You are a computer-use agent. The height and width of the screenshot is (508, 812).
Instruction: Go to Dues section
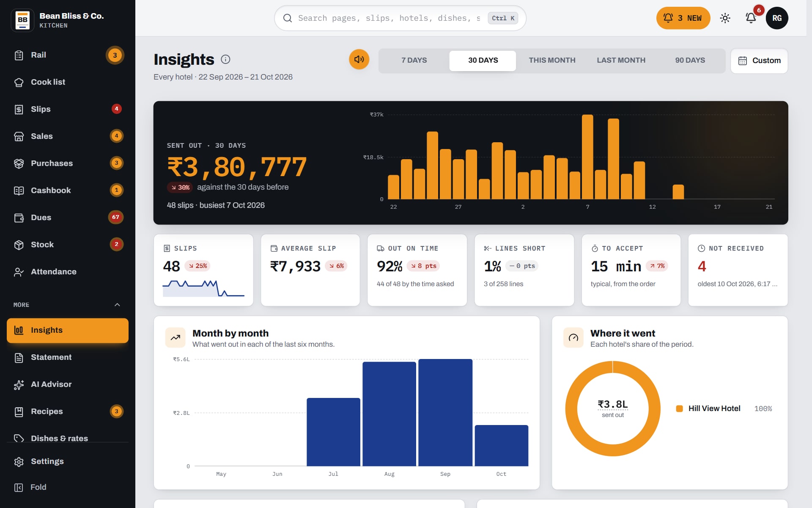click(68, 218)
